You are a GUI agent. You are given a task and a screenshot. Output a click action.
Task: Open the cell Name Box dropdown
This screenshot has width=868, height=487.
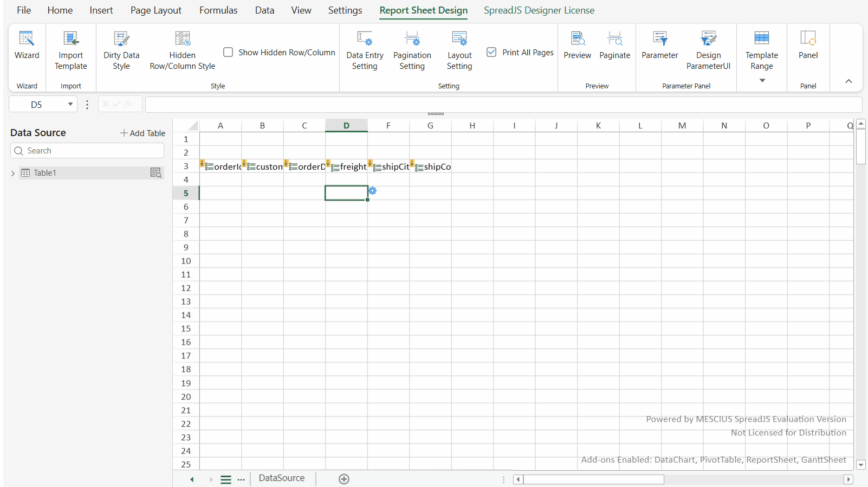(70, 104)
